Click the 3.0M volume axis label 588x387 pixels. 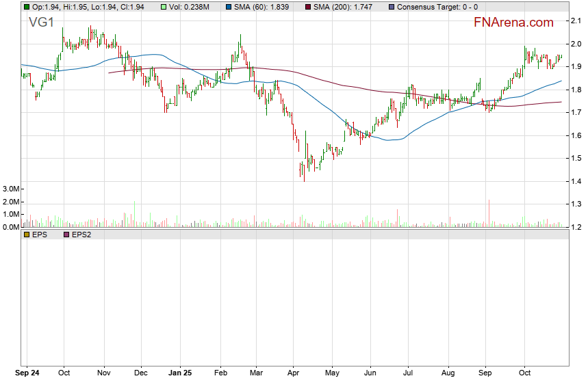[11, 189]
